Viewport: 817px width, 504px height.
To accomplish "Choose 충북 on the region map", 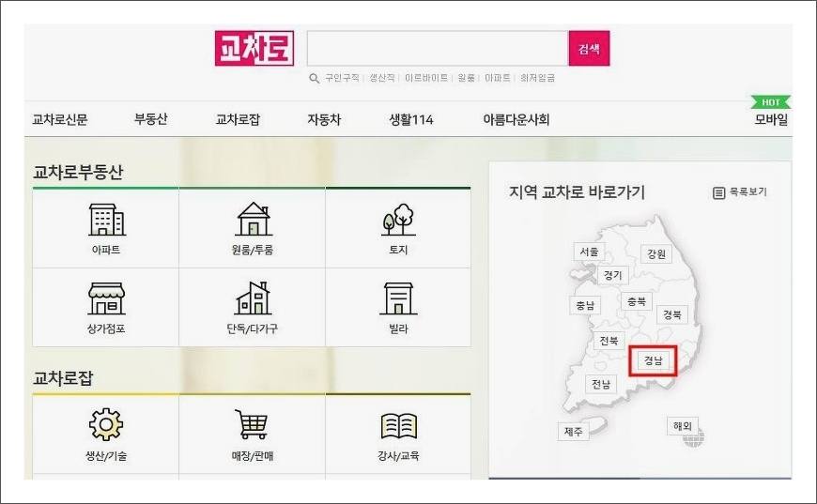I will tap(636, 301).
